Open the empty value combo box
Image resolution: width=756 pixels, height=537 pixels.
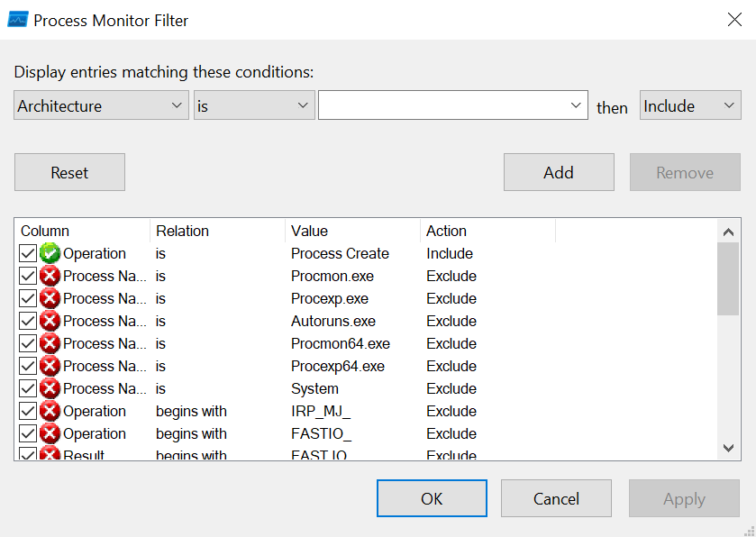point(452,105)
